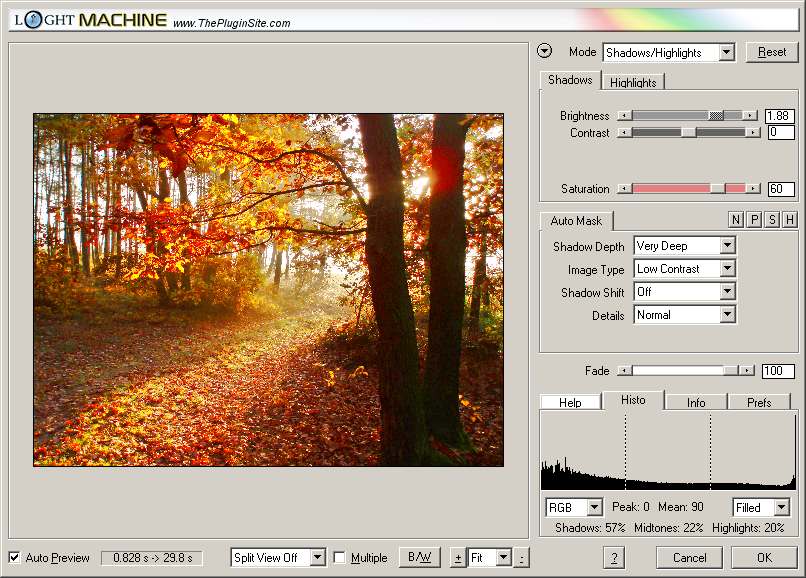
Task: Click the Brightness value field 1.88
Action: click(x=780, y=116)
